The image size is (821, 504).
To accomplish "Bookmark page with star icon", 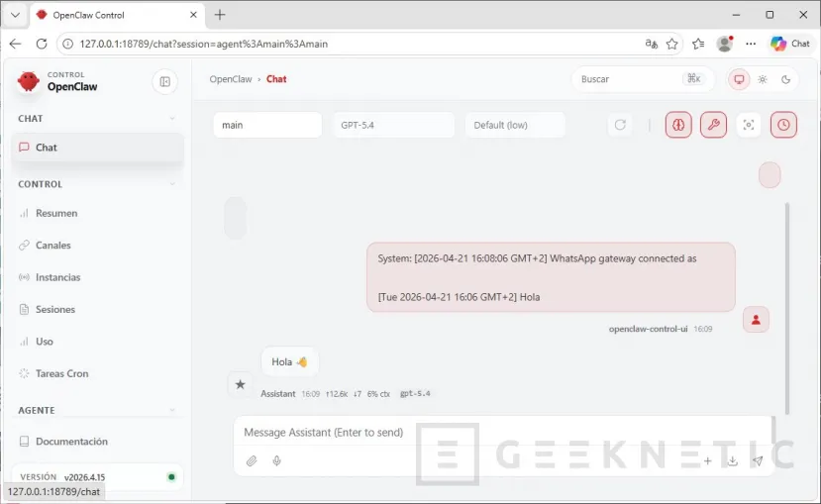I will tap(671, 44).
